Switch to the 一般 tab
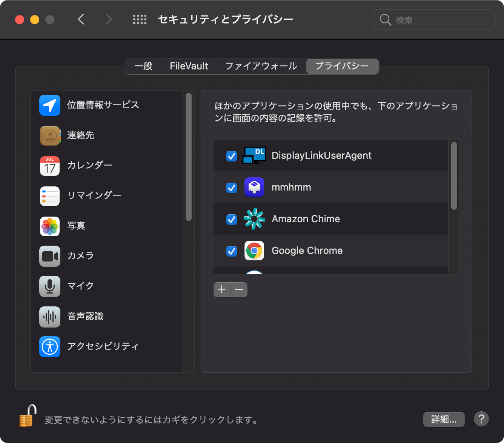 (x=143, y=66)
